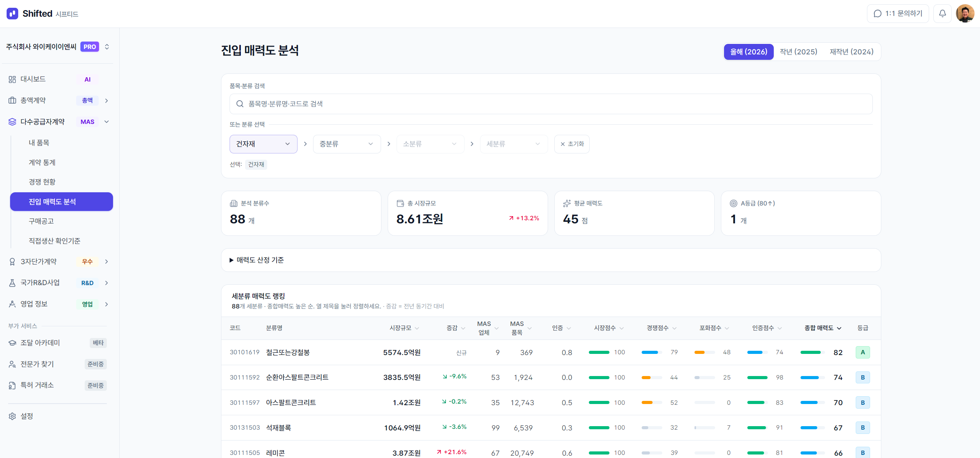This screenshot has height=458, width=980.
Task: Sort by MAS 업체 column
Action: (487, 328)
